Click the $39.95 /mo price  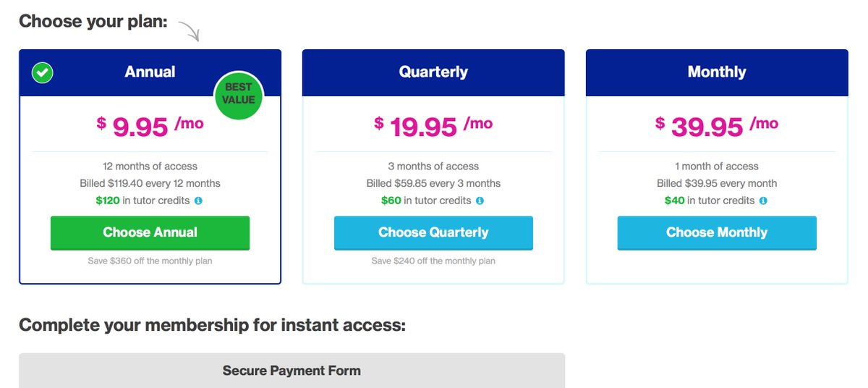click(717, 126)
